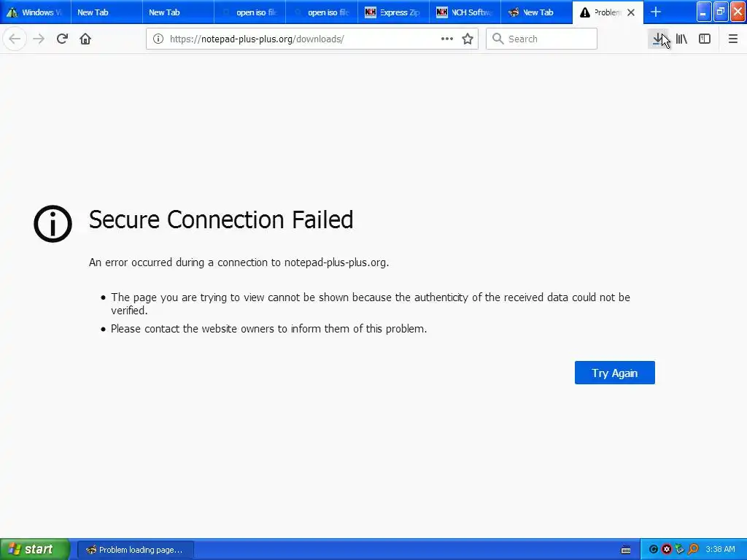Open a new tab with plus button
747x560 pixels.
656,12
